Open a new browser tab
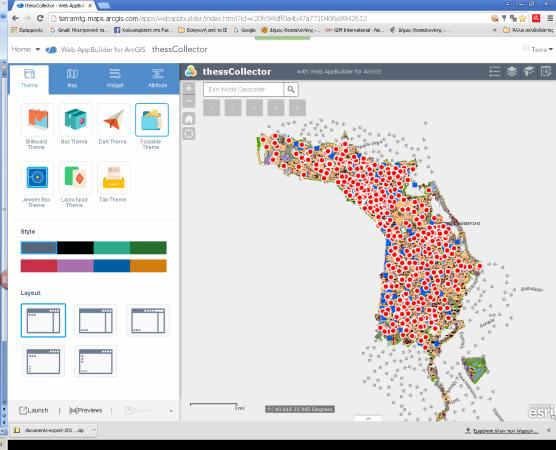The image size is (556, 450). point(104,6)
